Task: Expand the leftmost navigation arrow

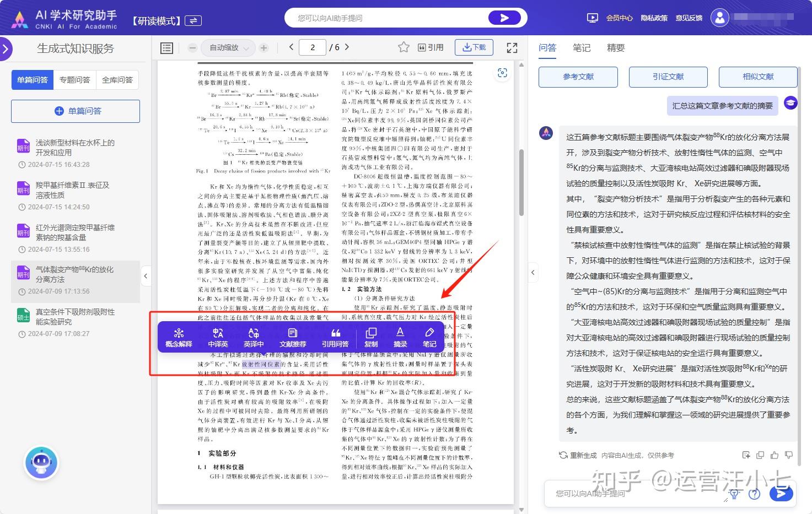Action: pos(6,49)
